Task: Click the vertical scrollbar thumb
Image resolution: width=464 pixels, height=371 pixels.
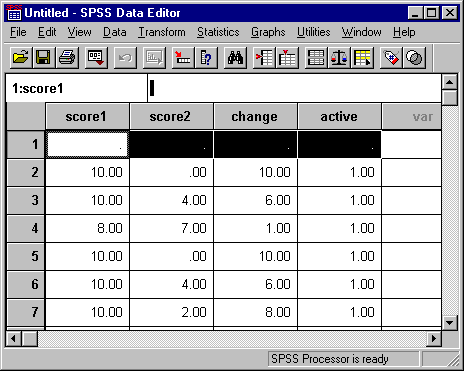Action: click(450, 97)
